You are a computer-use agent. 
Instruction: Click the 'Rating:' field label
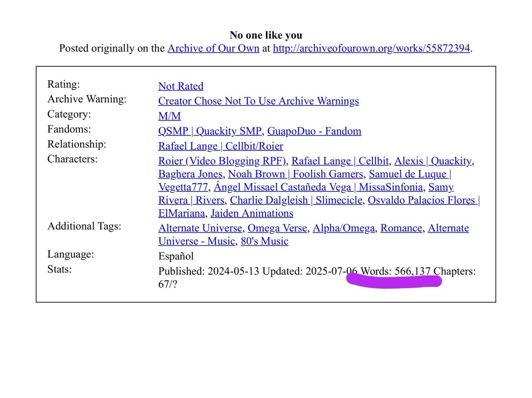point(63,85)
